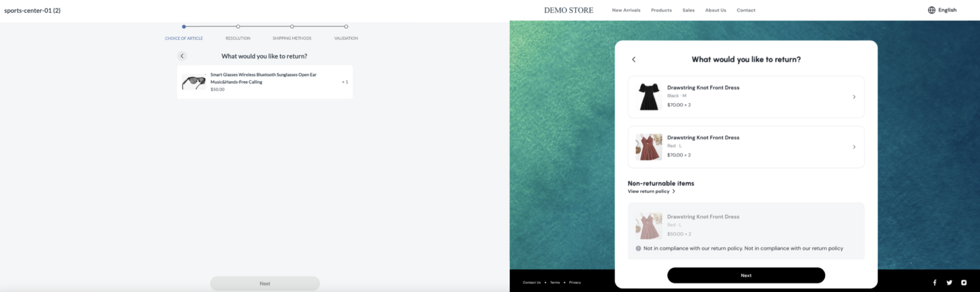Click the $70.00 × 2 price on black dress
The image size is (980, 292).
coord(679,105)
